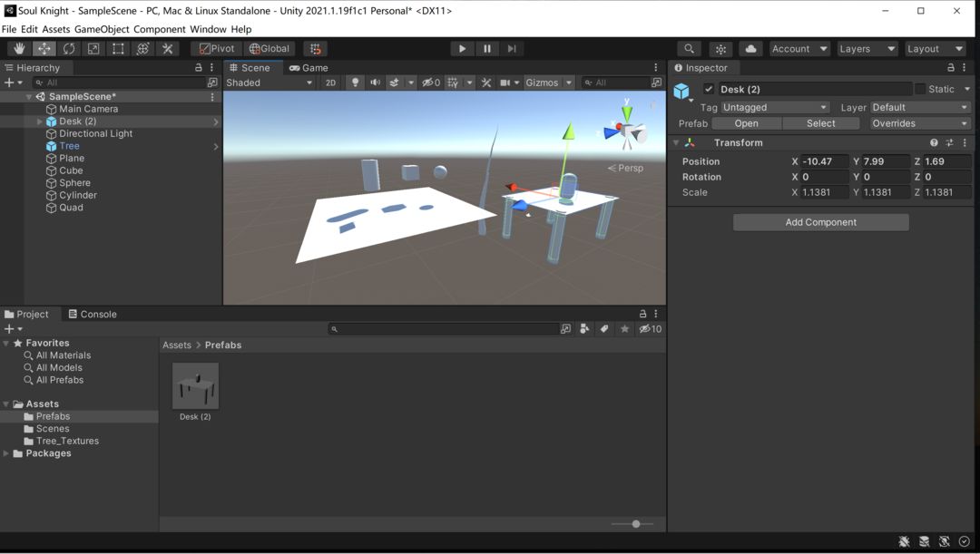Viewport: 980px width, 554px height.
Task: Collapse the Transform component
Action: point(676,143)
